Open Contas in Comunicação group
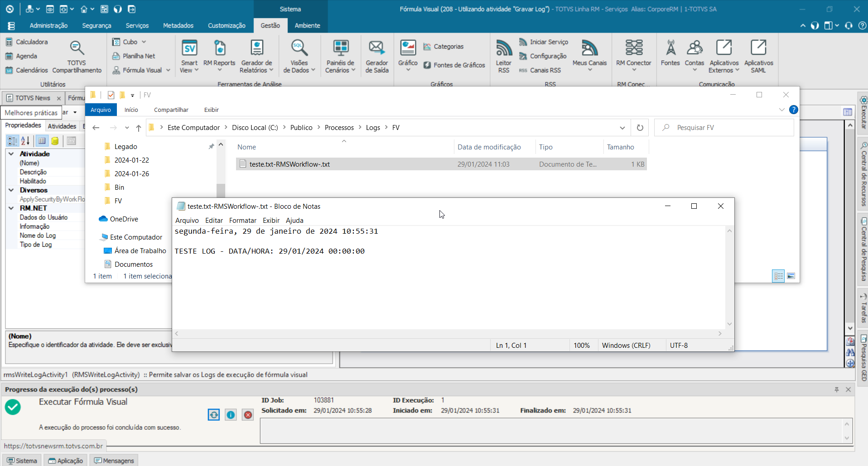This screenshot has width=868, height=466. (694, 56)
